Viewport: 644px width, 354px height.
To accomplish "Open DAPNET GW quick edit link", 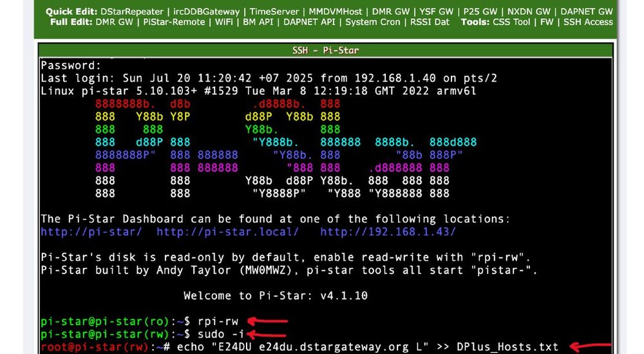I will pyautogui.click(x=587, y=12).
